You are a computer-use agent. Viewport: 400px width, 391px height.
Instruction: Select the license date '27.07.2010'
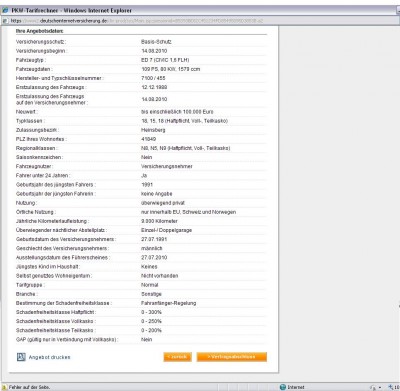click(x=154, y=257)
